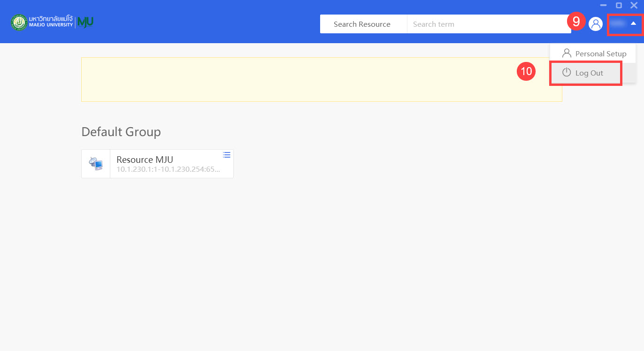Image resolution: width=644 pixels, height=351 pixels.
Task: Minimize the application window
Action: 603,5
